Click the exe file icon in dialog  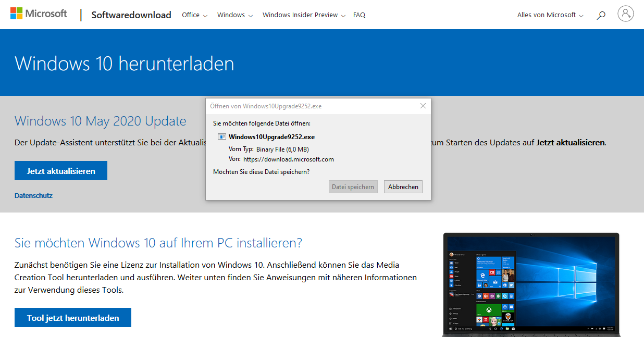(222, 137)
